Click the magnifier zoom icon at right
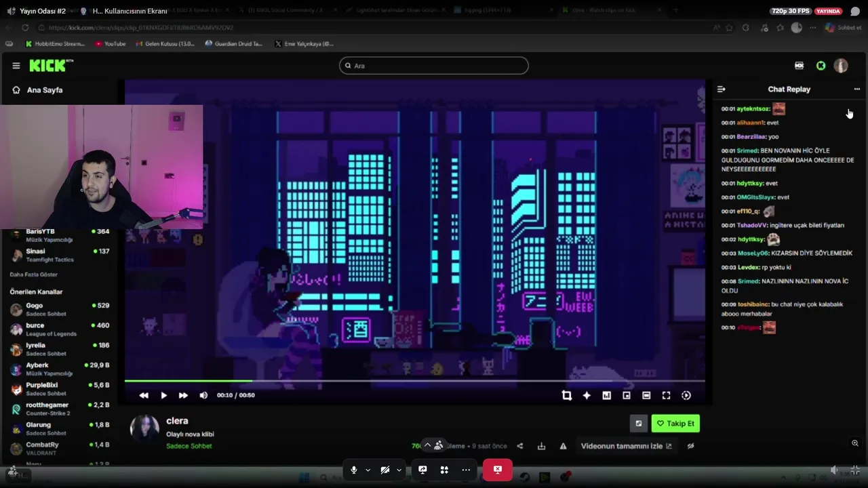 855,443
